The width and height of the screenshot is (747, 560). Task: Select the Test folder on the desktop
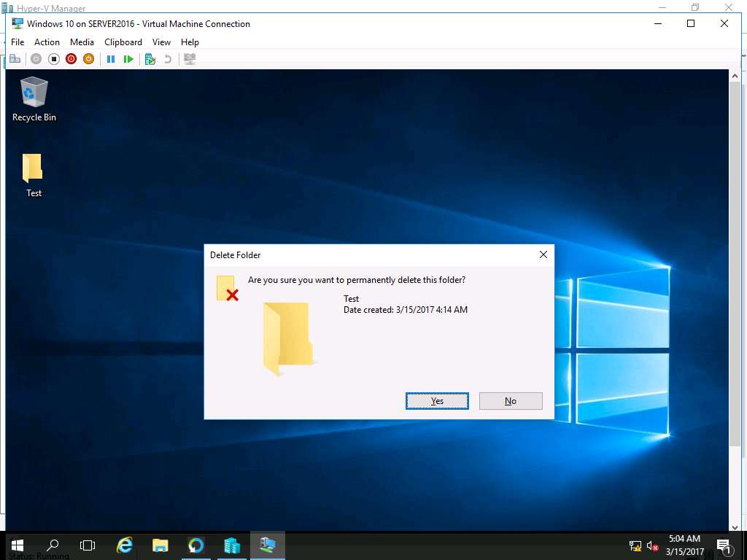(x=34, y=175)
